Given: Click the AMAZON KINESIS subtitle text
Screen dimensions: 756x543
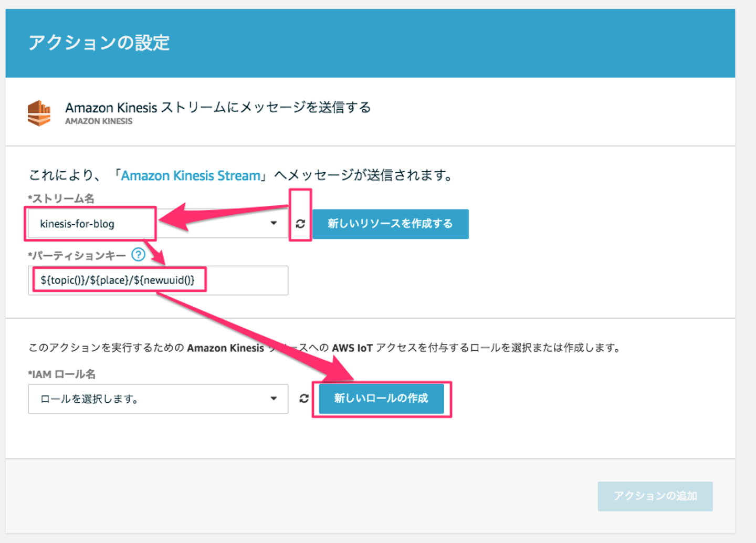Looking at the screenshot, I should point(99,121).
